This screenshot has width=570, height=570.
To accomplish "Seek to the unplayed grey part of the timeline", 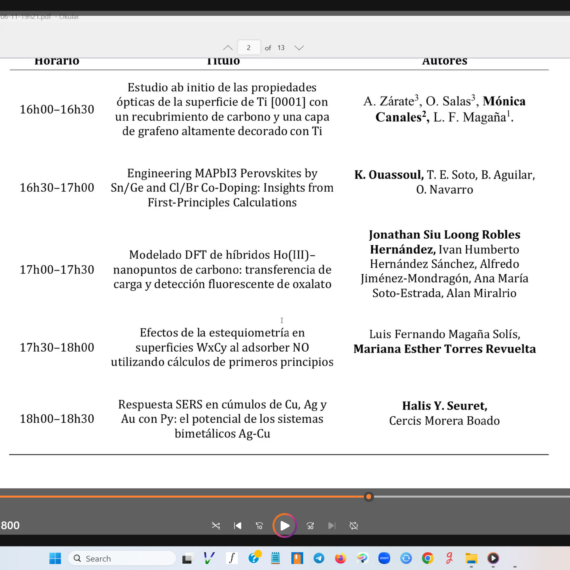I will 471,497.
